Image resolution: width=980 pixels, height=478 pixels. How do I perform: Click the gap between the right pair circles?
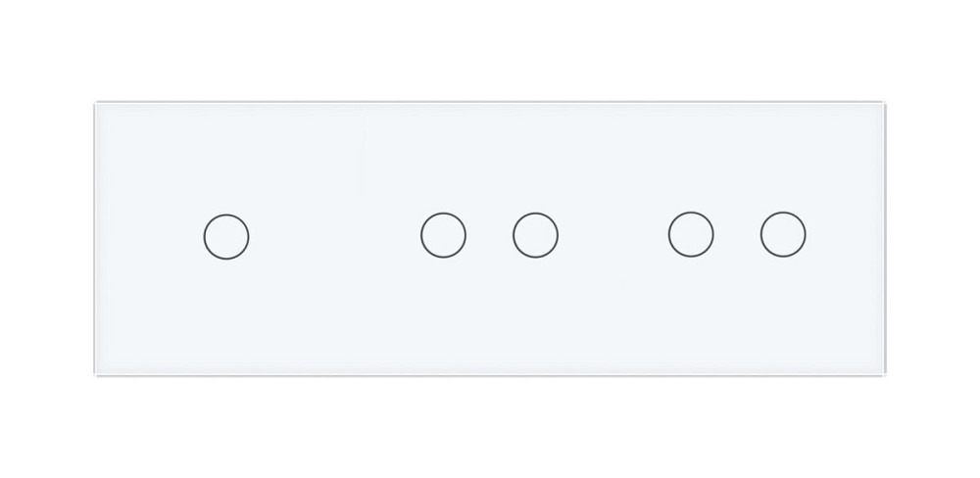click(x=737, y=236)
